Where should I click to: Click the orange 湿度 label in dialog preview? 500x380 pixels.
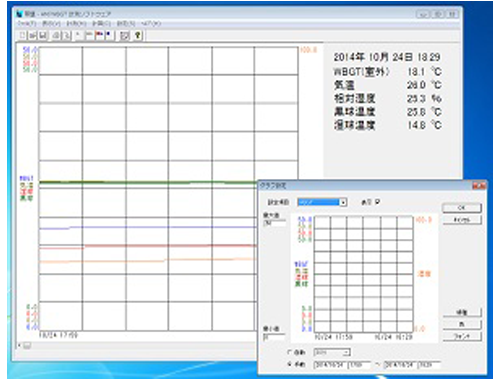[x=424, y=274]
